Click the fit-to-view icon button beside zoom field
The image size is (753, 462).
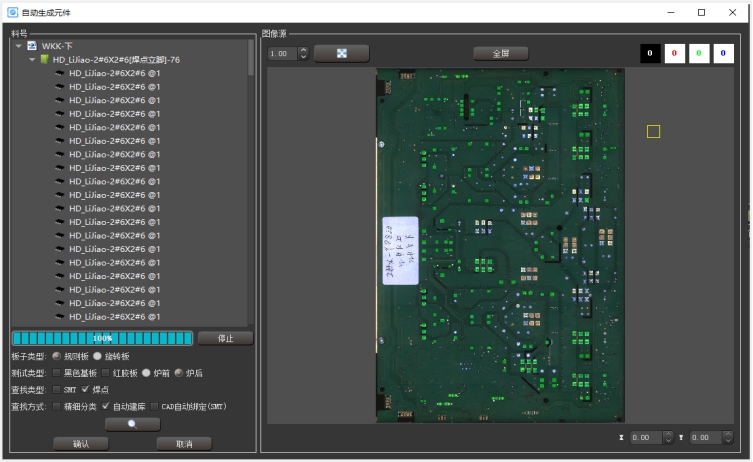coord(341,53)
